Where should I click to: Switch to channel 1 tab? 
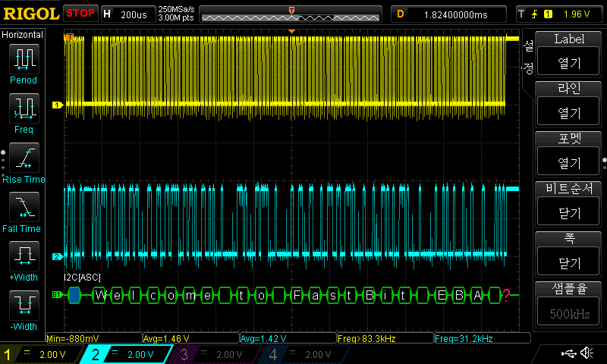coord(38,354)
